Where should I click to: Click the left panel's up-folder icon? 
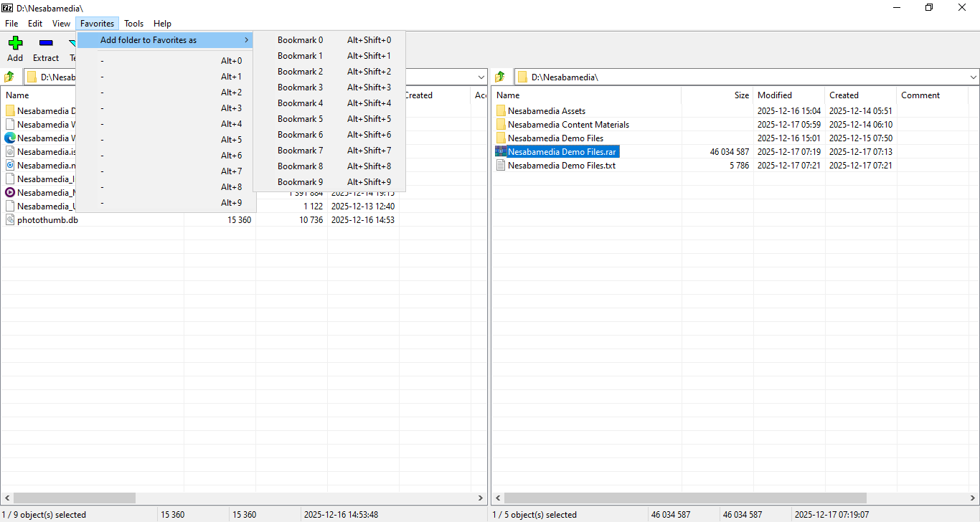coord(9,77)
